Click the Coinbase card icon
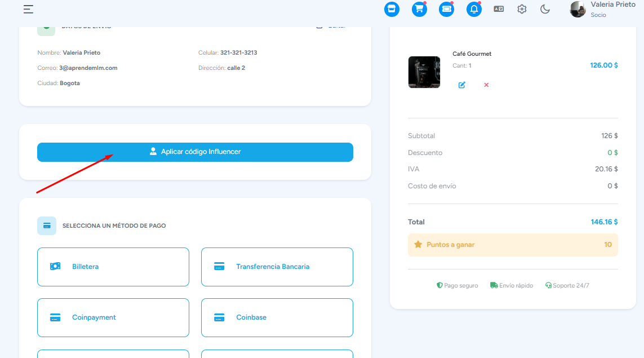Viewport: 644px width, 358px height. 219,317
